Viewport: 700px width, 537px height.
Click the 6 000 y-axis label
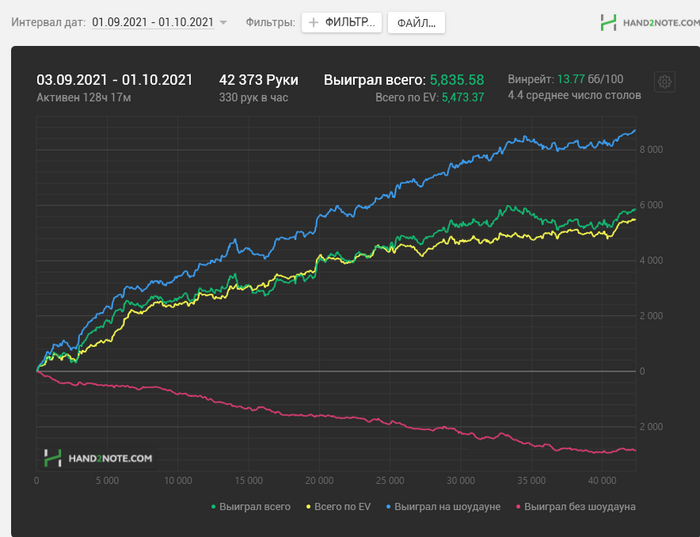651,205
